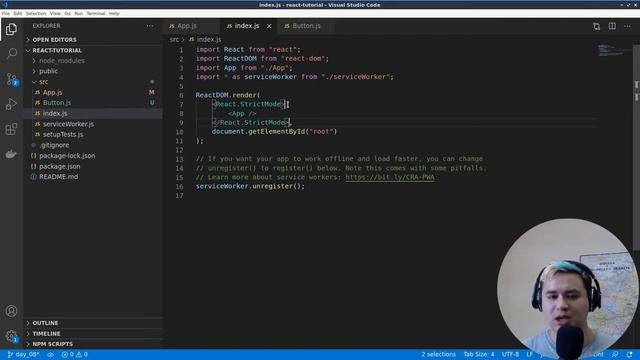Change LF end of line sequence
Image resolution: width=640 pixels, height=360 pixels.
529,354
